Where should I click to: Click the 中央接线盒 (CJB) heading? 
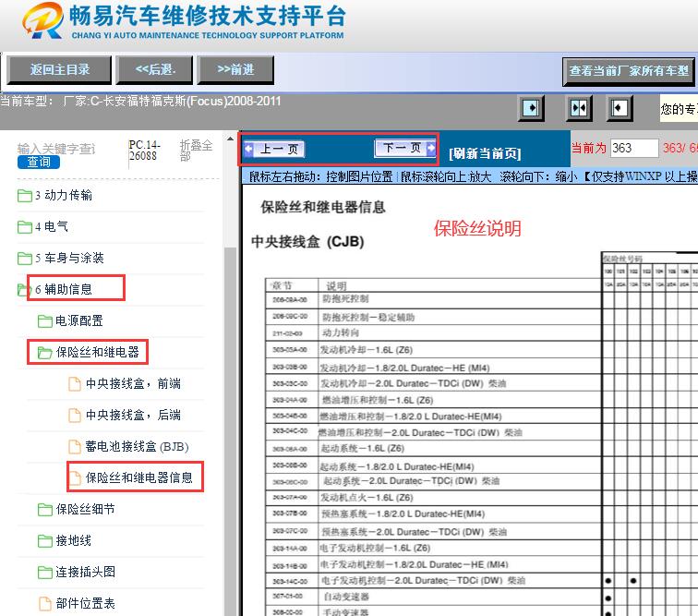[x=307, y=241]
